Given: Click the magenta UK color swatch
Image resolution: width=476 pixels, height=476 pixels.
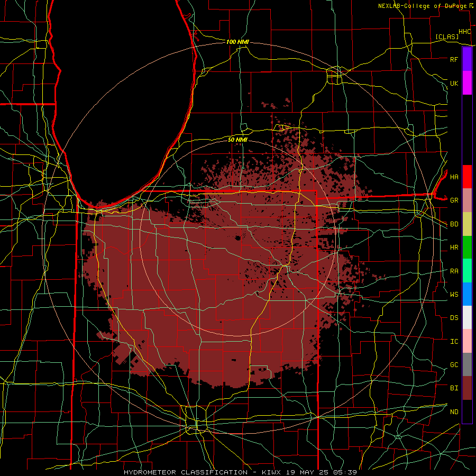Looking at the screenshot, I should click(467, 83).
